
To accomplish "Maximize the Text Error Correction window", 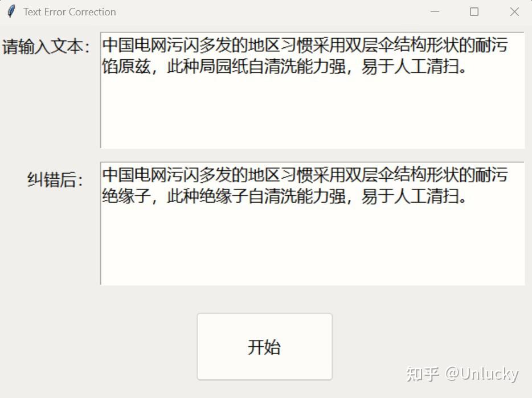I will tap(474, 12).
